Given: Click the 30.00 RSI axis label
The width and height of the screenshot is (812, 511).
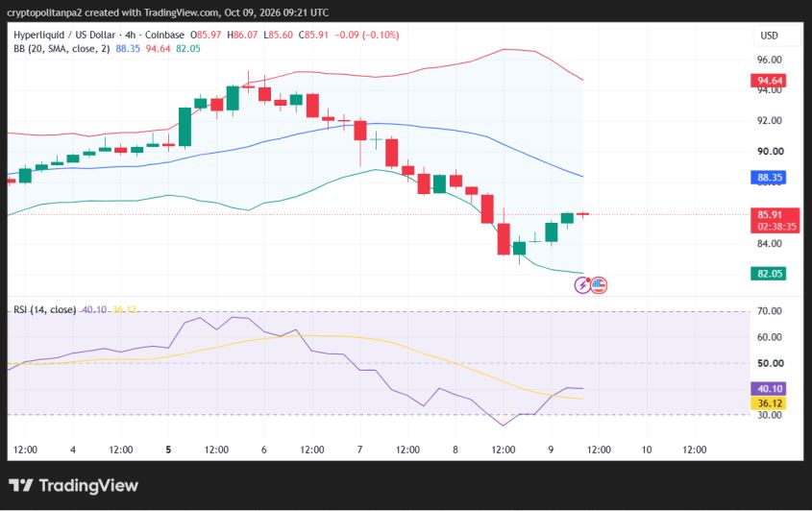Looking at the screenshot, I should point(770,415).
